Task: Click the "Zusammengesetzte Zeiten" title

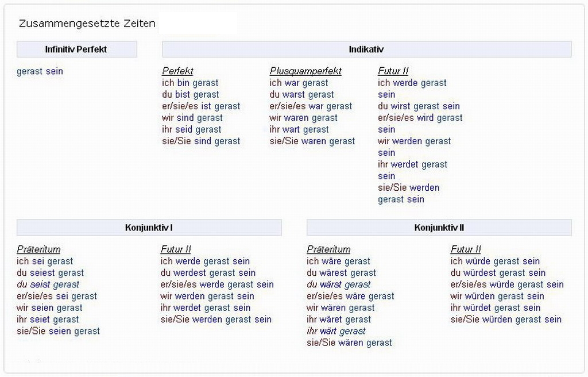Action: click(87, 24)
